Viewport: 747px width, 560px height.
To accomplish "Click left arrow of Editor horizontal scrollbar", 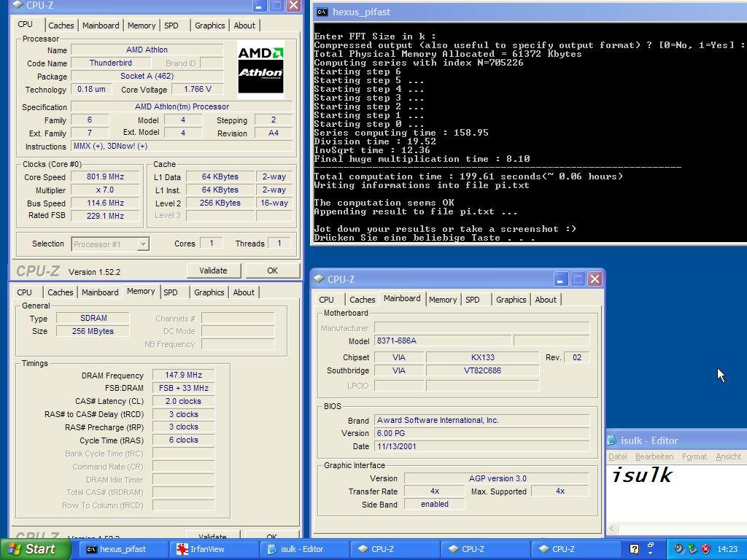I will click(613, 528).
